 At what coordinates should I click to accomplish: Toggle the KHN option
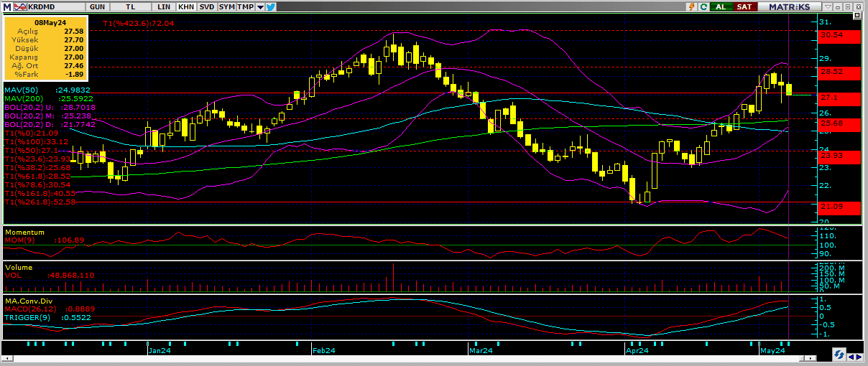point(185,6)
